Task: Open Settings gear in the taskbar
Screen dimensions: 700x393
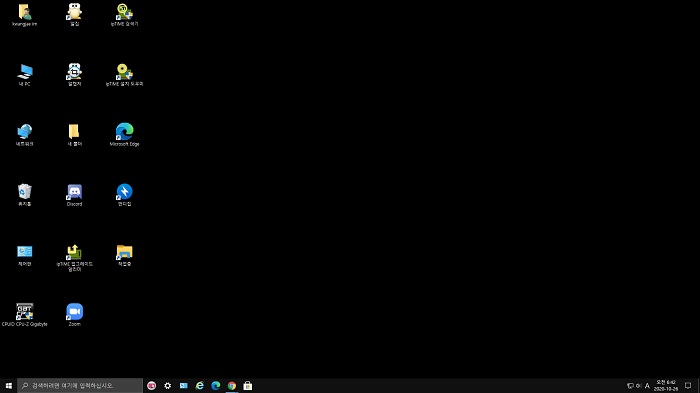Action: point(167,385)
